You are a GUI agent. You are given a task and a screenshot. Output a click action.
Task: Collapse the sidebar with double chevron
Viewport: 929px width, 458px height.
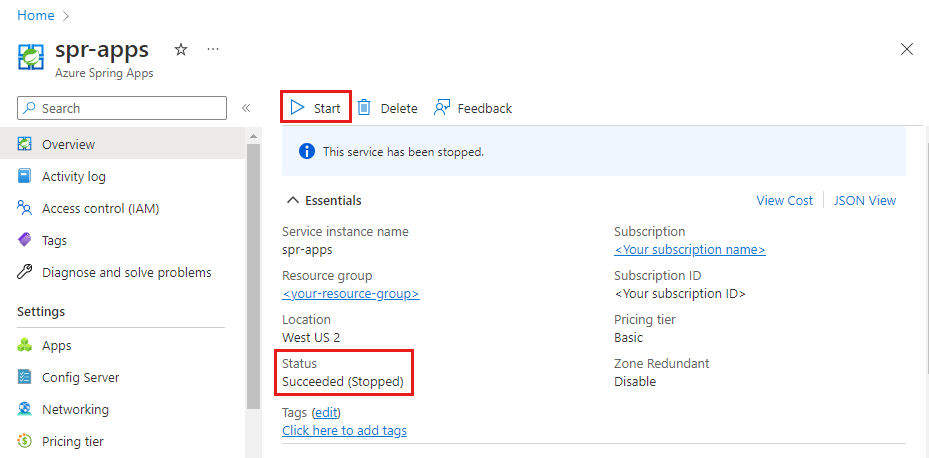click(246, 108)
